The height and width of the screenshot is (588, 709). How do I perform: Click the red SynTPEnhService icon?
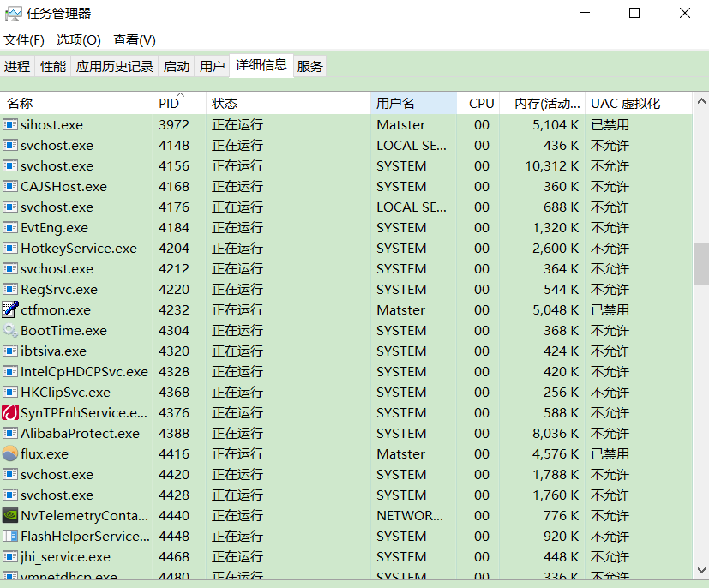point(10,412)
